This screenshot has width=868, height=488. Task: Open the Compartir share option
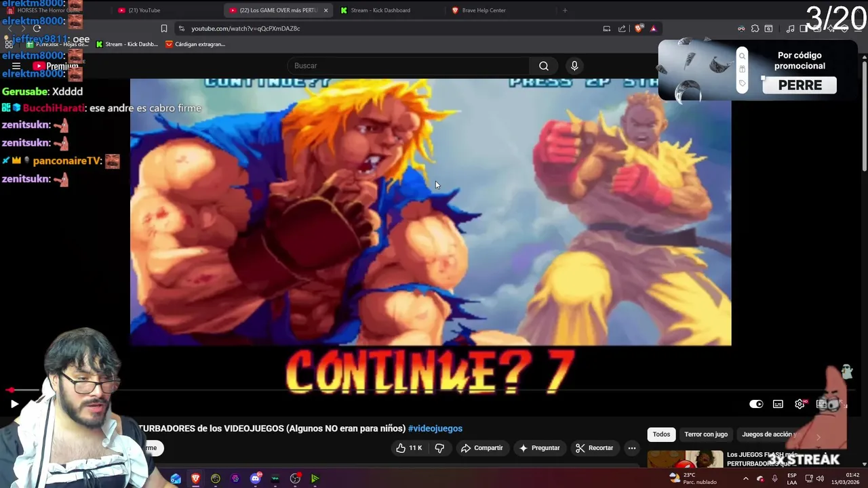(x=481, y=448)
